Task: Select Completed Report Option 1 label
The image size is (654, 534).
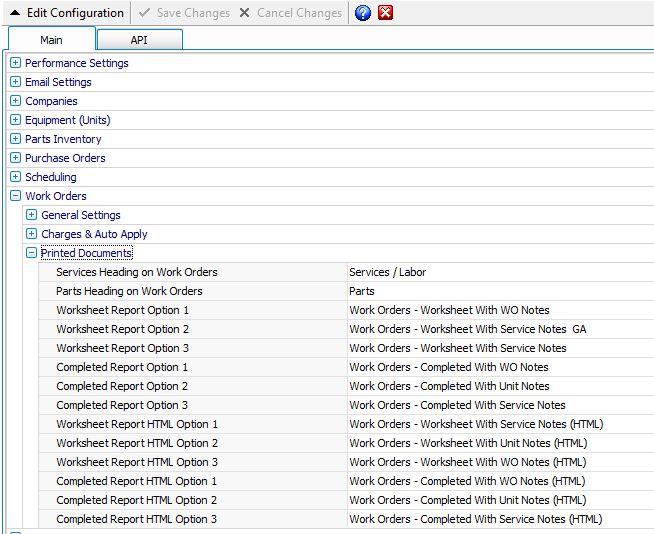Action: coord(122,367)
